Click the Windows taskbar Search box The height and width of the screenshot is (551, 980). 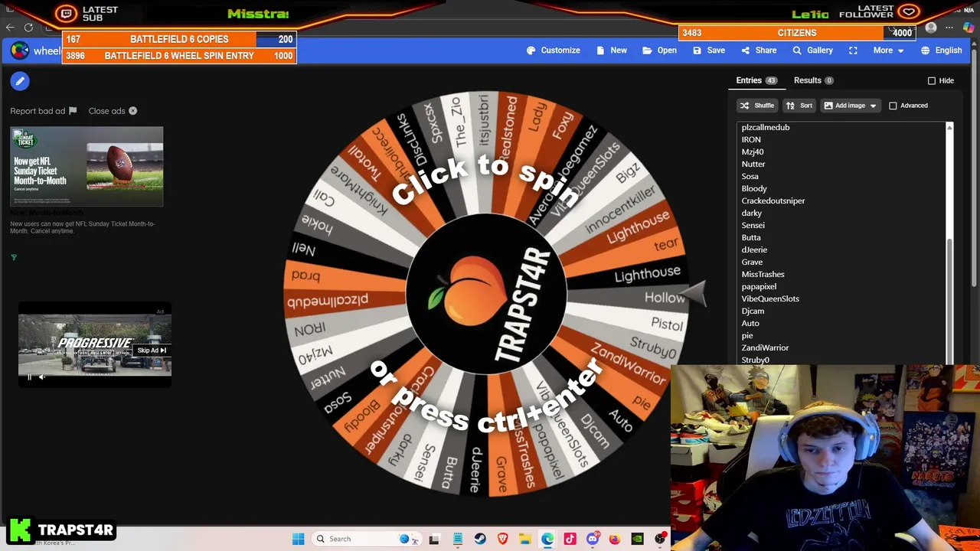click(367, 539)
